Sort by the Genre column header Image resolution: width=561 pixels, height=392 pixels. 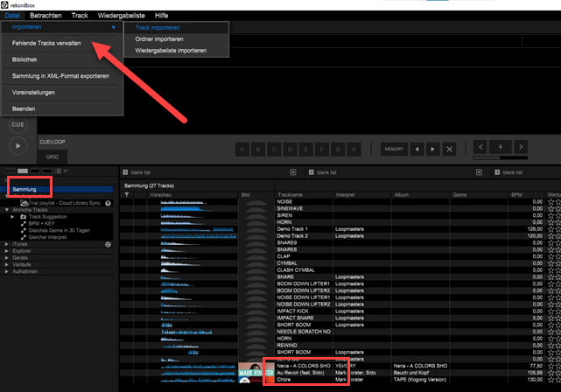479,195
